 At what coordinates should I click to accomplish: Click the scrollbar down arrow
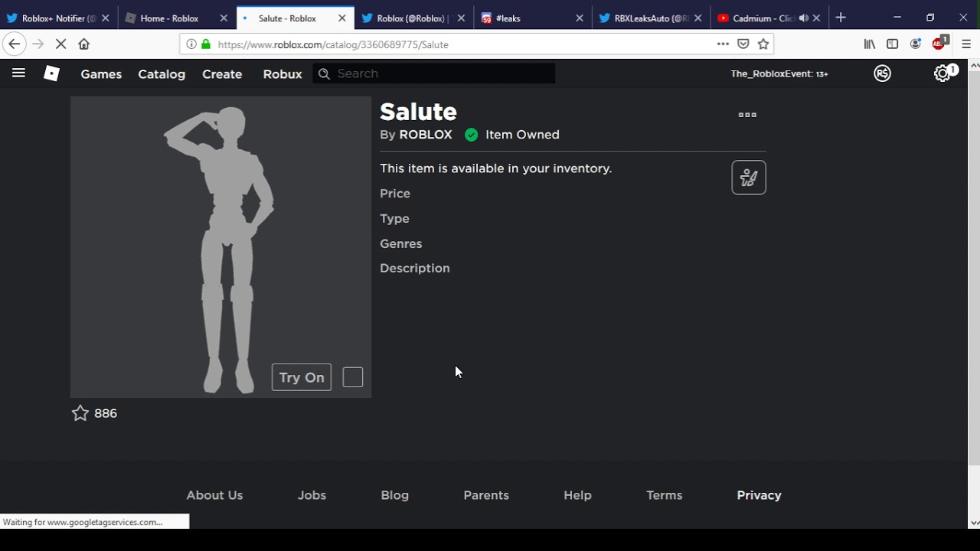click(x=974, y=523)
